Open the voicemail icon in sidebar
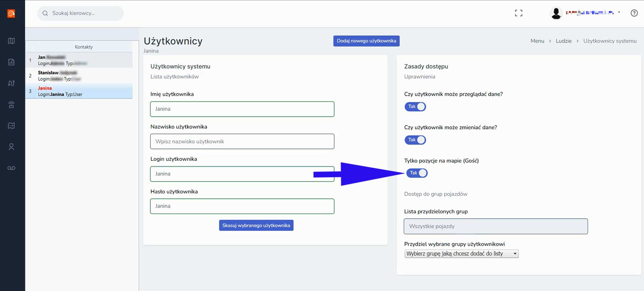The width and height of the screenshot is (644, 291). pyautogui.click(x=11, y=168)
